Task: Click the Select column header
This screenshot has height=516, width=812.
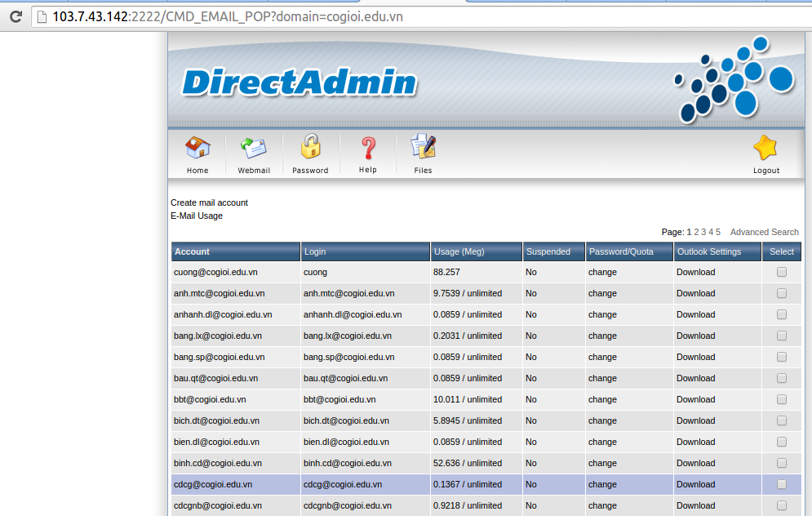Action: point(782,251)
